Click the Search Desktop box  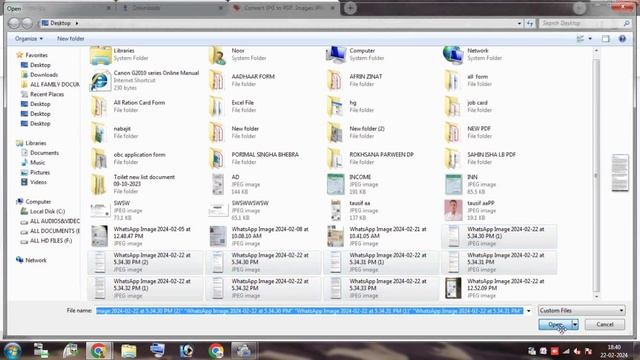pyautogui.click(x=584, y=23)
